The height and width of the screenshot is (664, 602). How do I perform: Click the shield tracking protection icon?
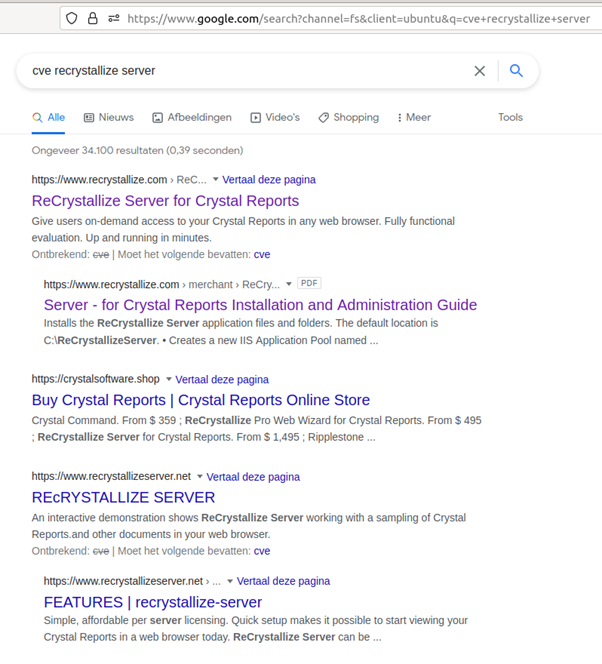pyautogui.click(x=72, y=18)
